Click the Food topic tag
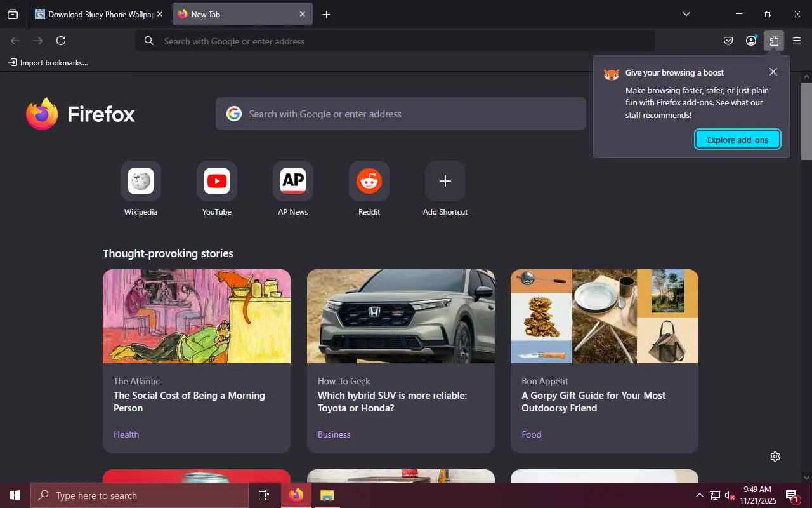This screenshot has height=508, width=812. [x=532, y=434]
